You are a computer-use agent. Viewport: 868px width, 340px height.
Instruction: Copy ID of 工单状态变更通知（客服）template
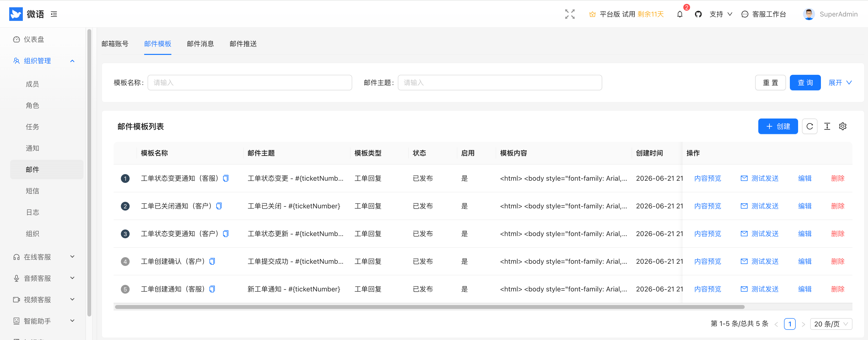[x=226, y=178]
